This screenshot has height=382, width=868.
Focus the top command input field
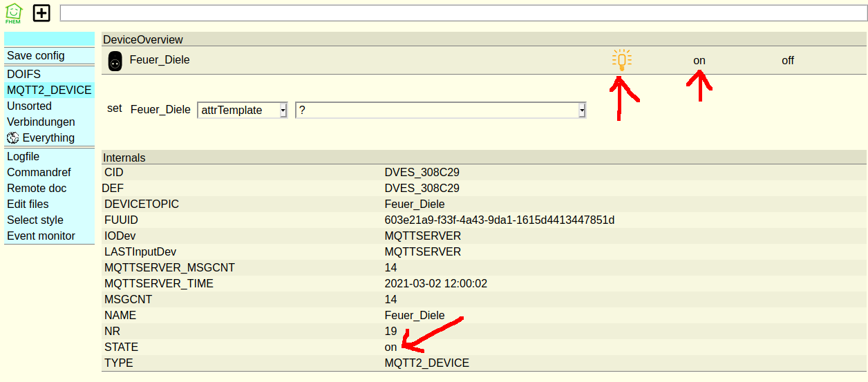(462, 12)
